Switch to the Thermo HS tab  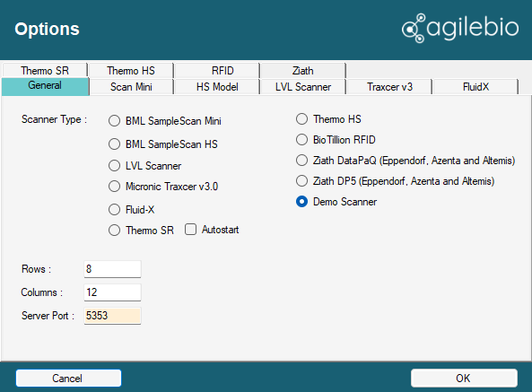click(131, 71)
